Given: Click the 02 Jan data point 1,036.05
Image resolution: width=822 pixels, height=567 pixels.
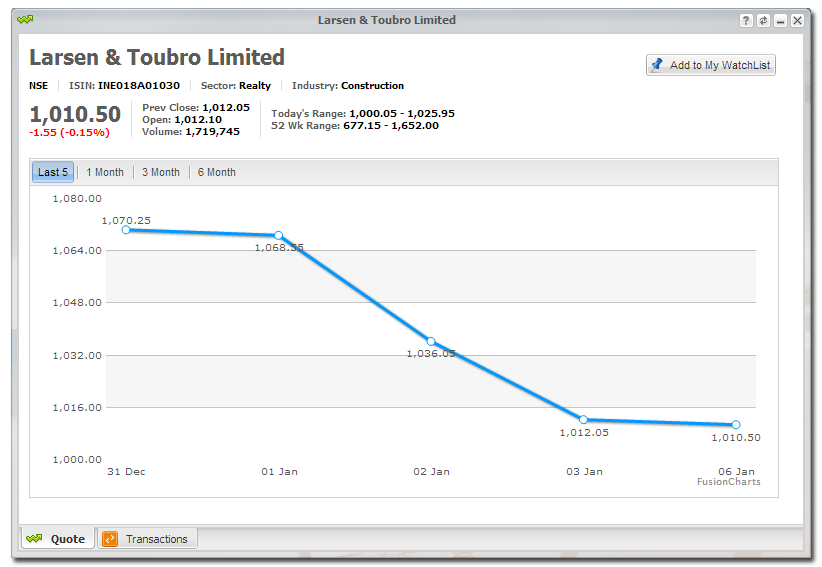Looking at the screenshot, I should point(431,341).
